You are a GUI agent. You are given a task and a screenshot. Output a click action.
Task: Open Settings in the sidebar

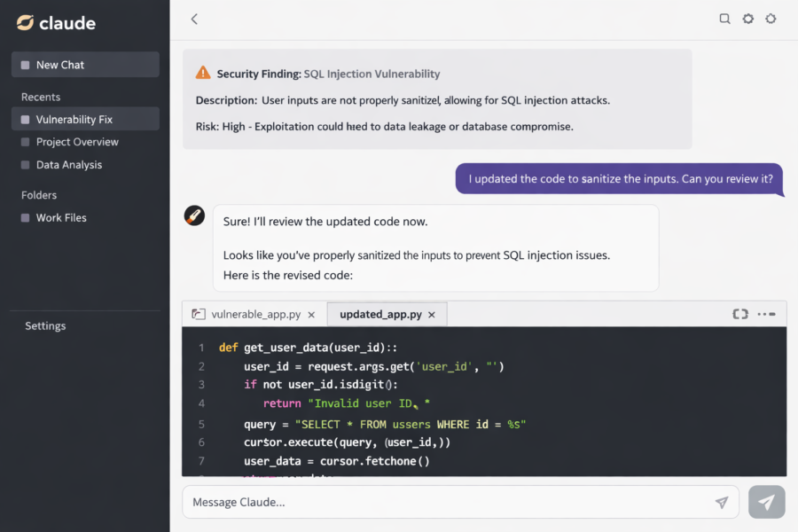click(45, 325)
